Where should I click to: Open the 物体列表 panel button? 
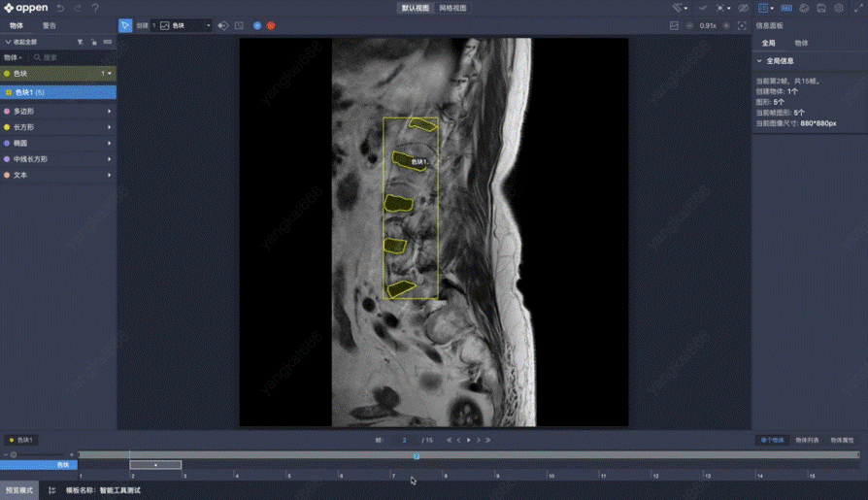pos(807,440)
